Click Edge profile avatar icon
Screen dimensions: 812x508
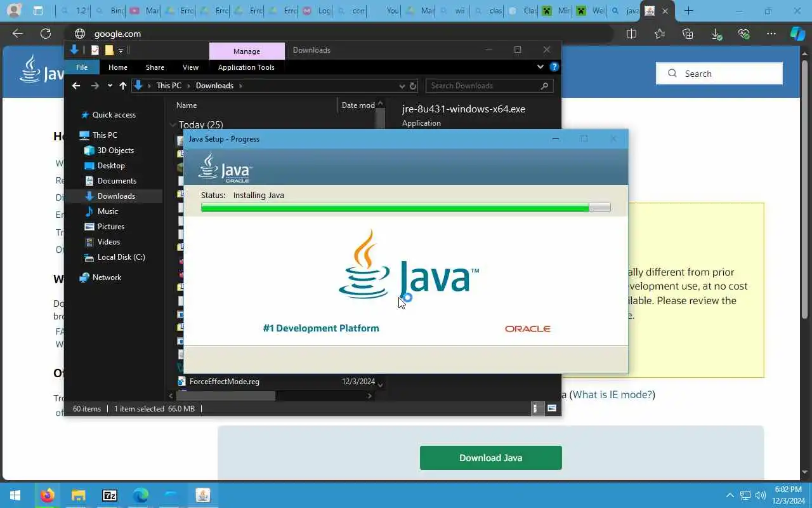click(x=14, y=10)
